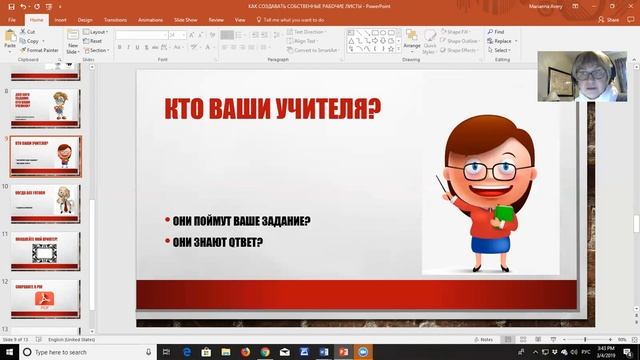Expand the Shapes gallery more arrow
The height and width of the screenshot is (360, 640).
click(399, 49)
